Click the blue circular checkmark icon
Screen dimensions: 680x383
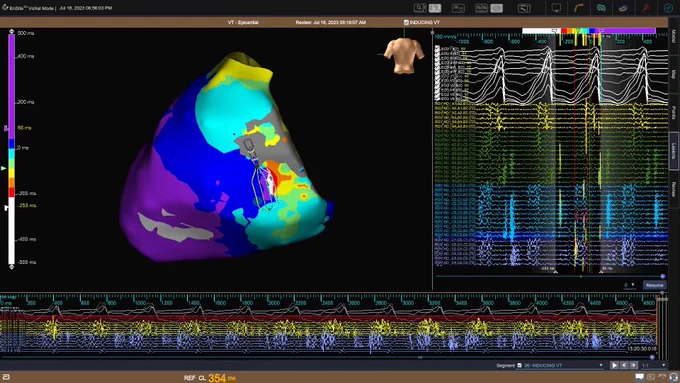pos(668,8)
